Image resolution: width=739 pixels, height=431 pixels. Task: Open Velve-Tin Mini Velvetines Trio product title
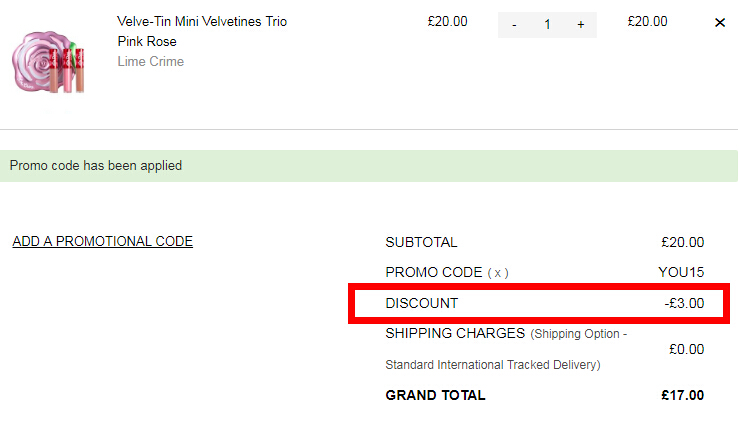pos(202,22)
